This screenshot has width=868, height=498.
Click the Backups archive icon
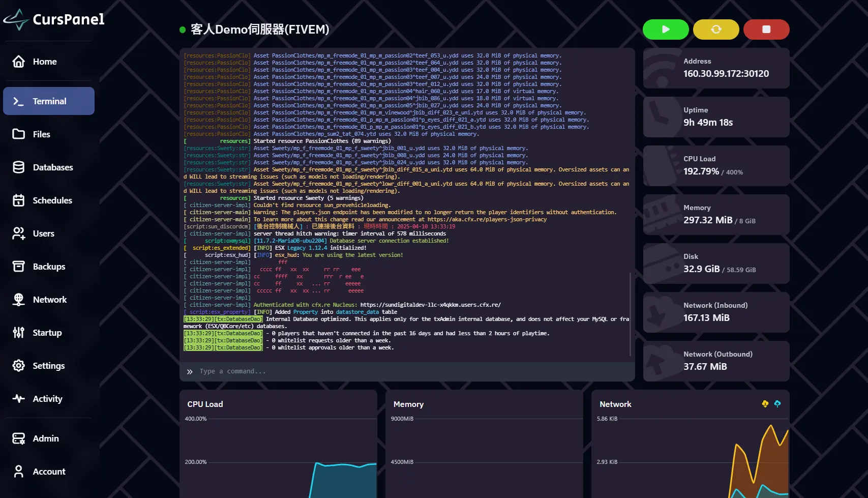point(19,267)
